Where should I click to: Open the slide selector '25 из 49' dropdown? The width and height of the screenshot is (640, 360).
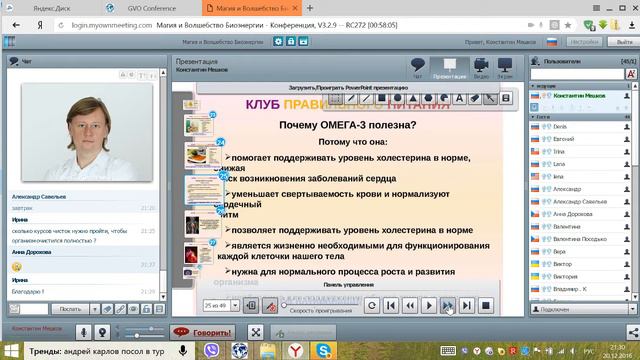coord(235,305)
